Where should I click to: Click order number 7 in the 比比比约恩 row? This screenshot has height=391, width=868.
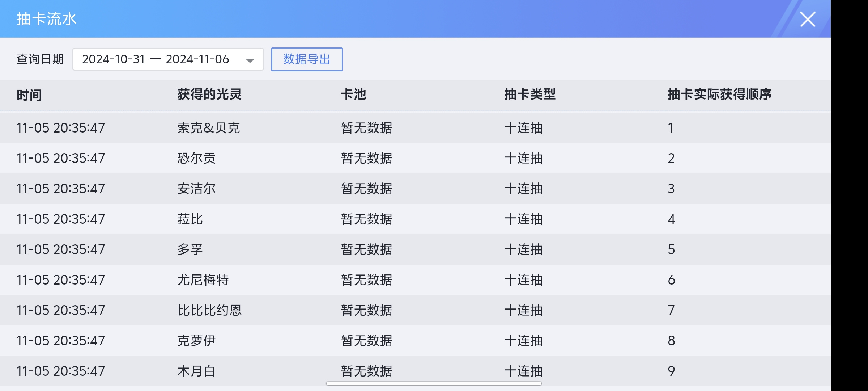tap(671, 310)
